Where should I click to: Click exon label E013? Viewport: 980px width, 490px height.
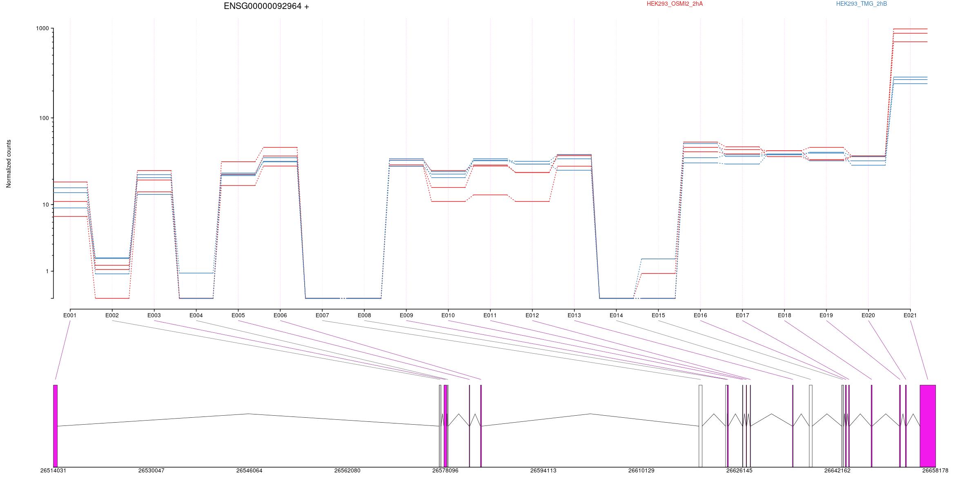pos(574,315)
